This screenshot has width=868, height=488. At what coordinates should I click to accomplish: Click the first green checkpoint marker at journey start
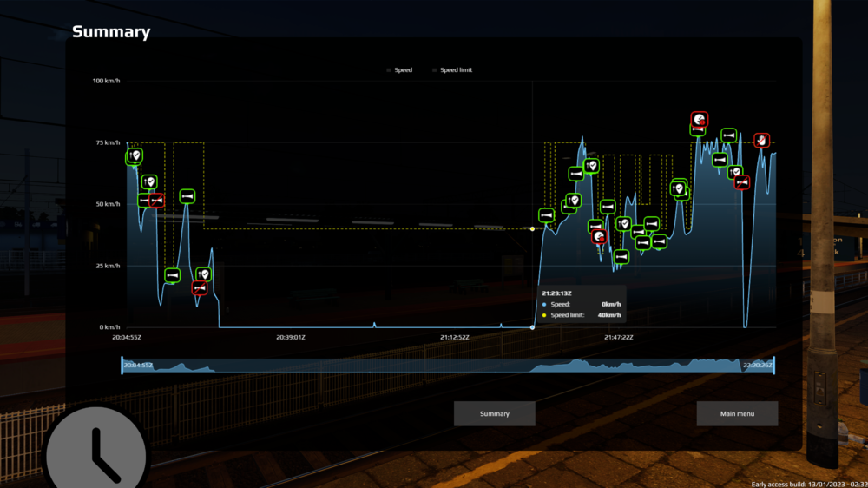pyautogui.click(x=134, y=155)
